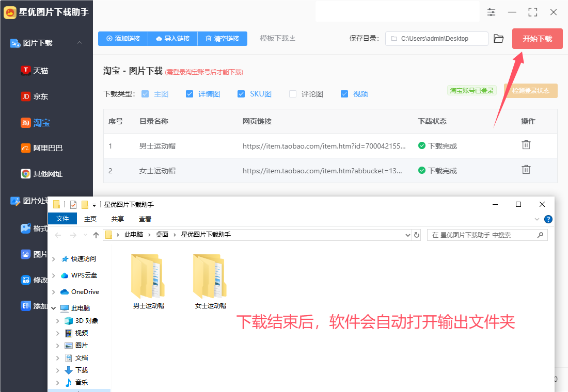
Task: Open the Alibaba (阿里巴巴) download section
Action: click(x=42, y=148)
